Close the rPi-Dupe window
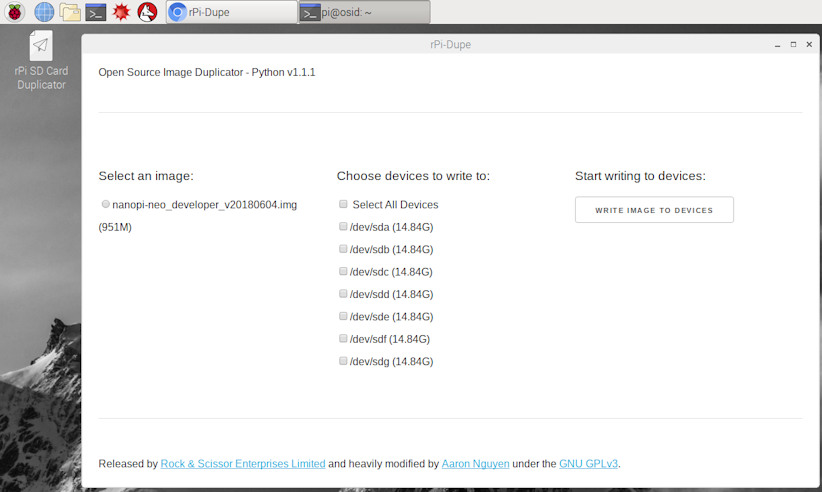The width and height of the screenshot is (822, 492). (x=809, y=45)
